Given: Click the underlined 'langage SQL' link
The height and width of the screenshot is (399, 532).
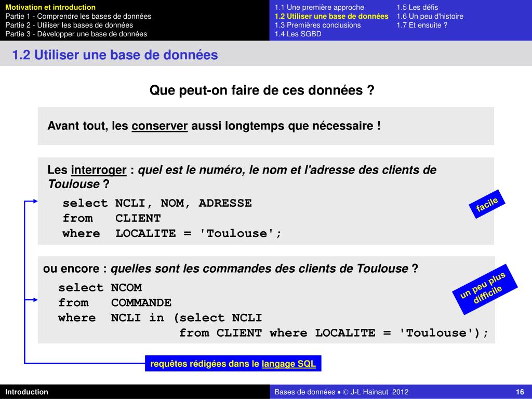Looking at the screenshot, I should pyautogui.click(x=288, y=364).
